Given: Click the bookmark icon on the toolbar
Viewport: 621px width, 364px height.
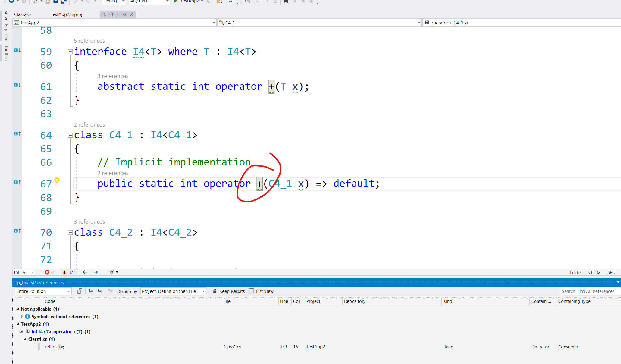Looking at the screenshot, I should tap(285, 2).
